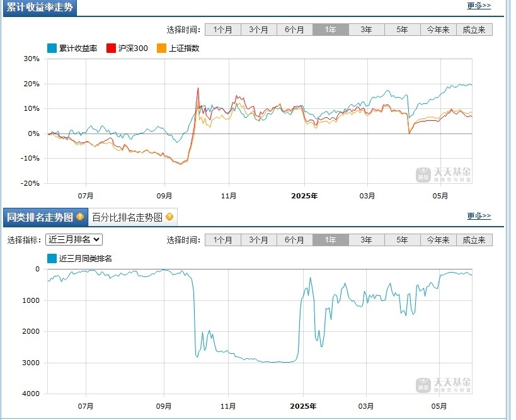Image resolution: width=516 pixels, height=420 pixels.
Task: Open 更多>> link for cumulative return section
Action: (x=479, y=6)
